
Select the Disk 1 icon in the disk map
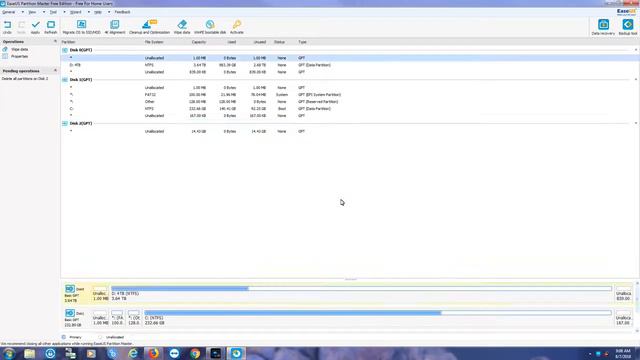70,313
